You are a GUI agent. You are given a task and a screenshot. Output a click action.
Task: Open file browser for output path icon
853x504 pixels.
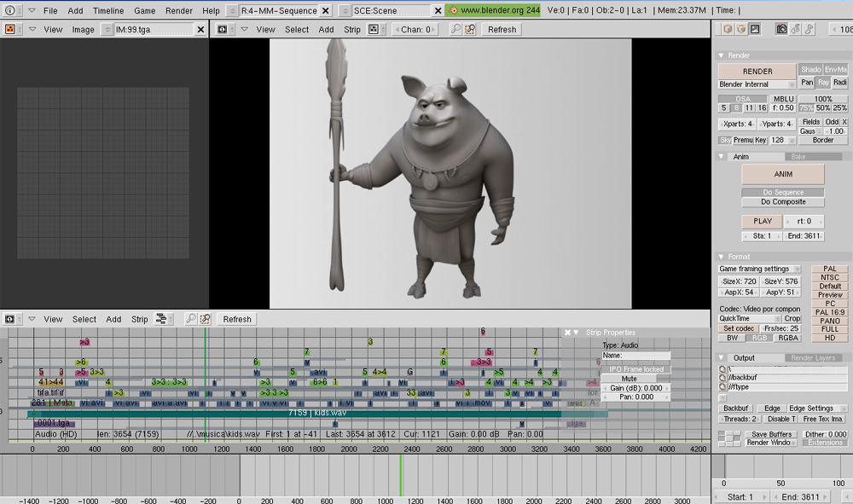click(x=722, y=369)
